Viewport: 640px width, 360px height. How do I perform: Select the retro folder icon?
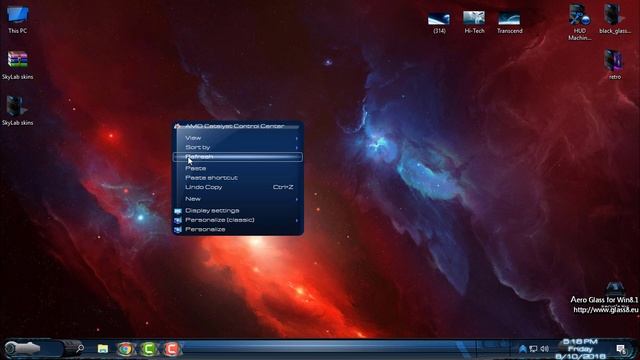614,64
